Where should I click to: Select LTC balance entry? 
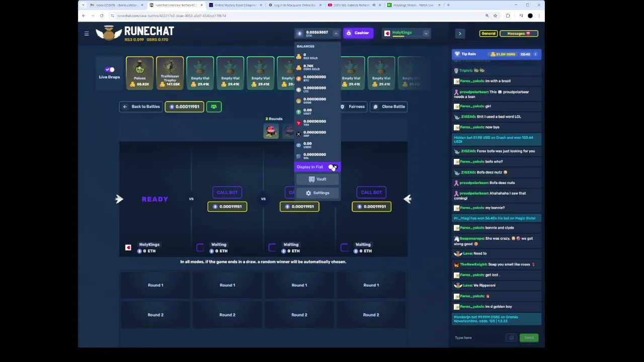pyautogui.click(x=317, y=89)
